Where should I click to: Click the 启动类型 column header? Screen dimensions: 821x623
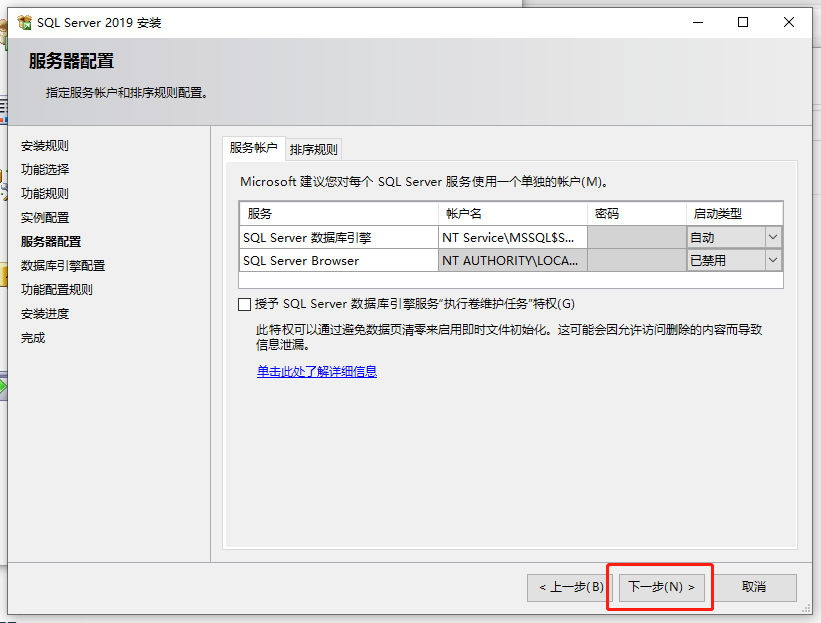(735, 214)
